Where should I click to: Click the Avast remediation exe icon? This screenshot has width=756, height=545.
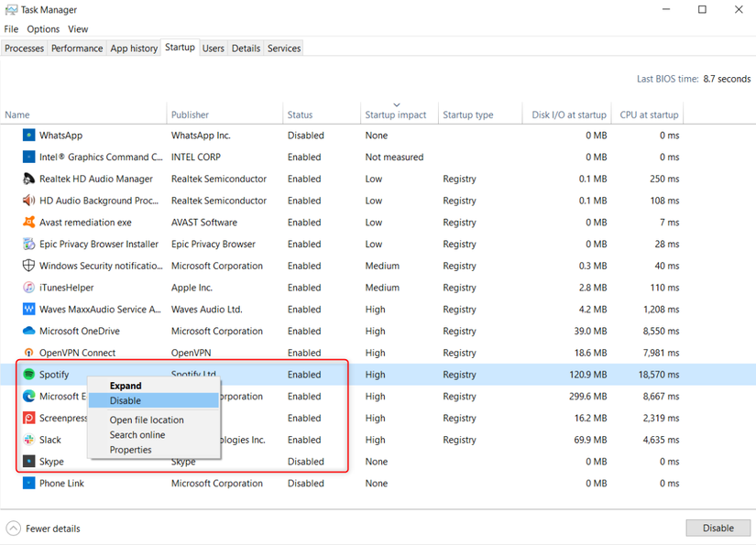coord(28,222)
